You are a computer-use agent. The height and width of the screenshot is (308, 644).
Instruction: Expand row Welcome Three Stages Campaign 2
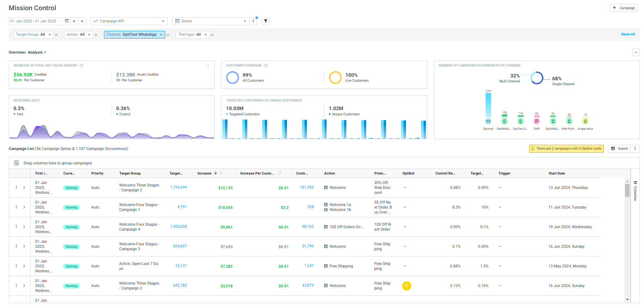24,187
